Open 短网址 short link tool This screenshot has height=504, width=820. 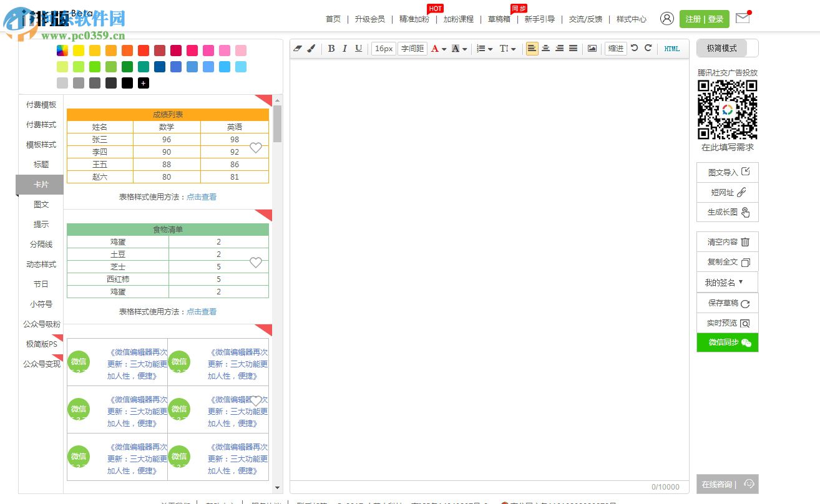pos(728,192)
